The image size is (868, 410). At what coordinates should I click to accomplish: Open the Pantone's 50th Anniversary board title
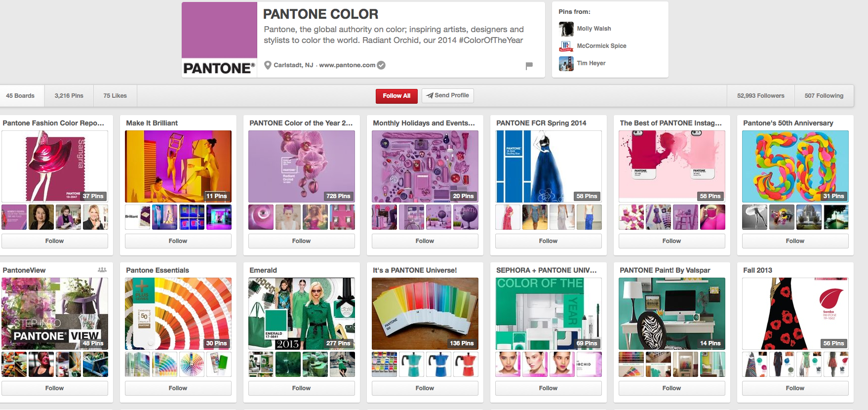coord(788,123)
